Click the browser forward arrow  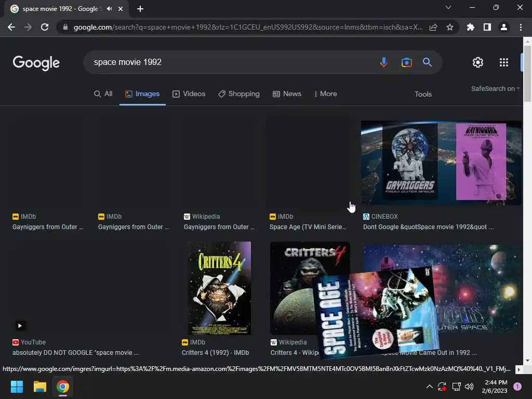(28, 27)
